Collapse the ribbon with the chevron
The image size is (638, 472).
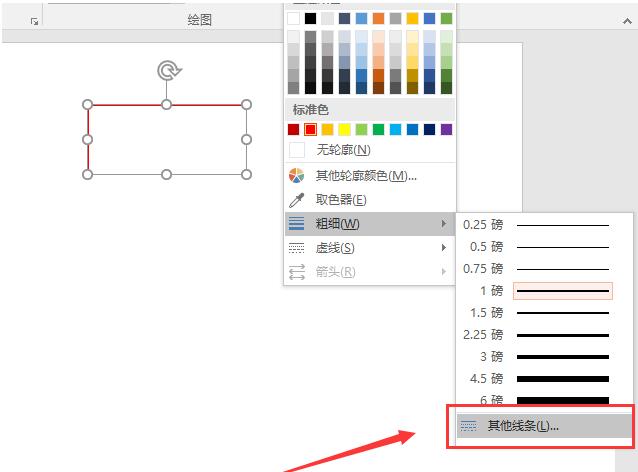point(627,21)
